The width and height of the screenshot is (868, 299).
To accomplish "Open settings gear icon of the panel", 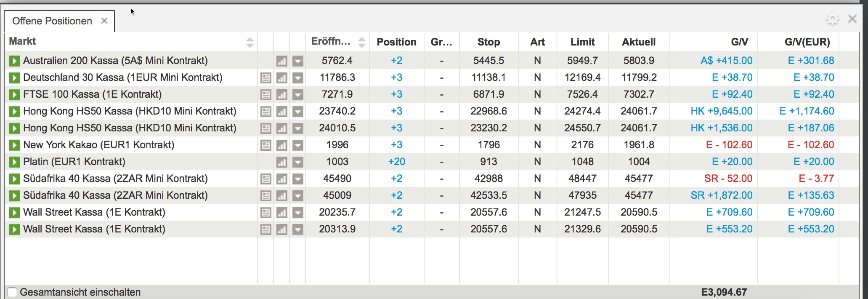I will 832,20.
